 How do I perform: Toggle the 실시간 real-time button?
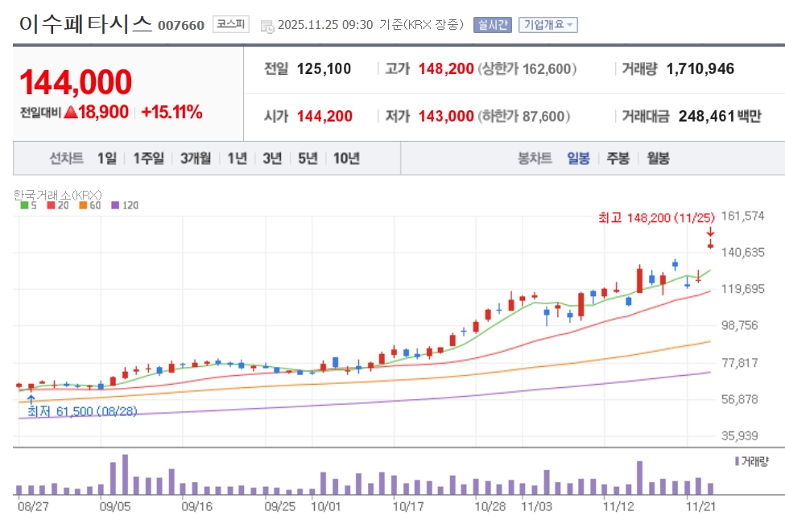point(492,25)
